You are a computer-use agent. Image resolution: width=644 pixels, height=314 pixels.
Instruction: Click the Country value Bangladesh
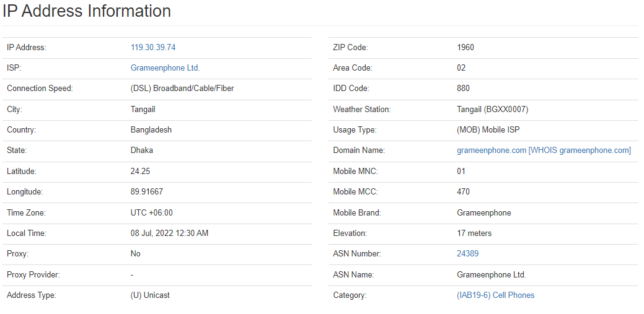click(151, 129)
